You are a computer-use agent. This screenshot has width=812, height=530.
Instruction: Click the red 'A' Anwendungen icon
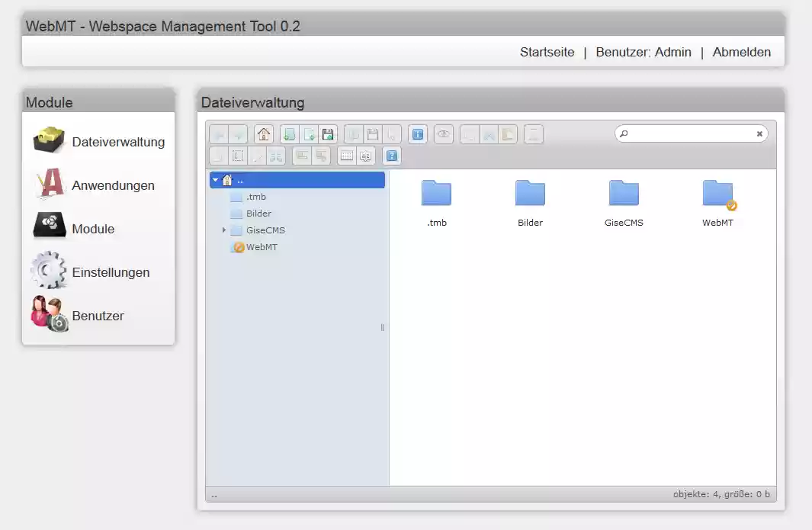point(50,183)
